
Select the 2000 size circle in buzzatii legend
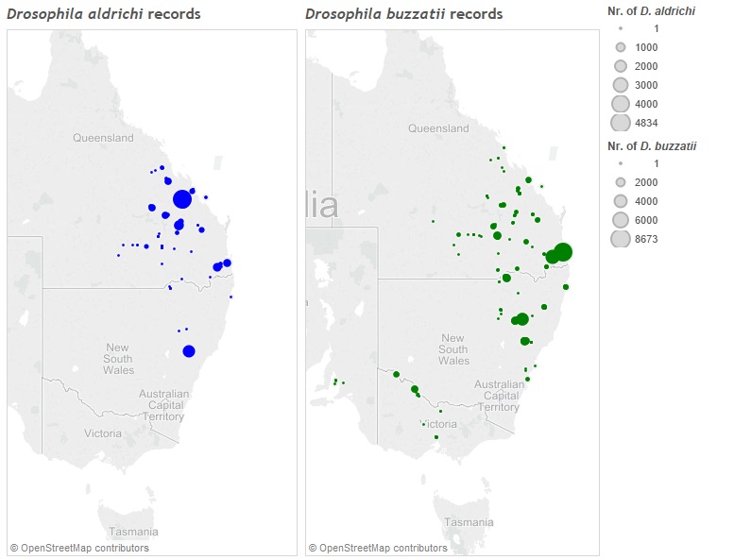coord(621,182)
